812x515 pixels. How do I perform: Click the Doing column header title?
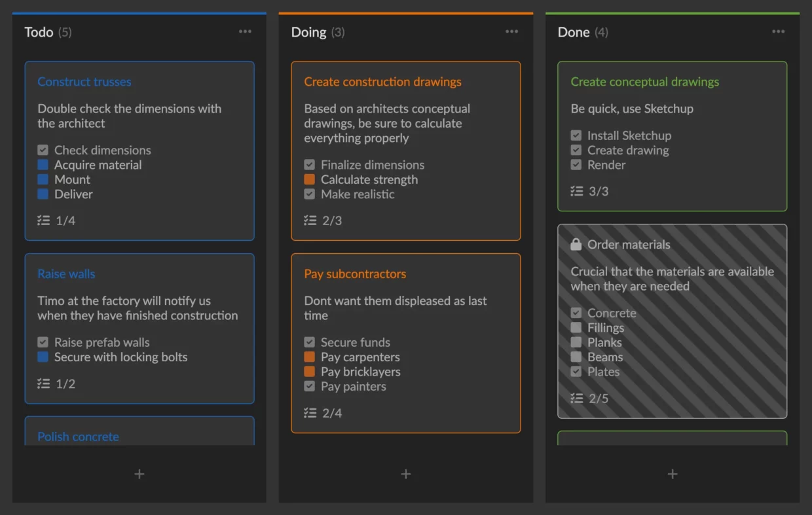coord(308,32)
